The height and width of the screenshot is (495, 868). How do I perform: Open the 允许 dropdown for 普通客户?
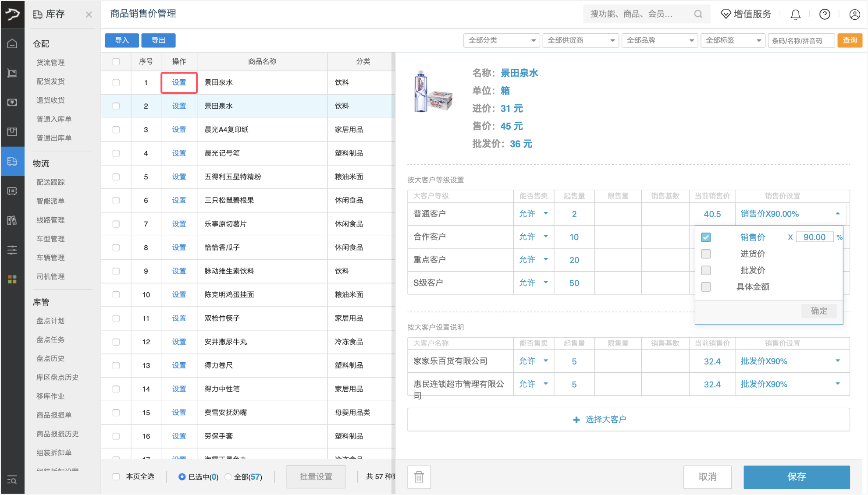click(x=533, y=213)
